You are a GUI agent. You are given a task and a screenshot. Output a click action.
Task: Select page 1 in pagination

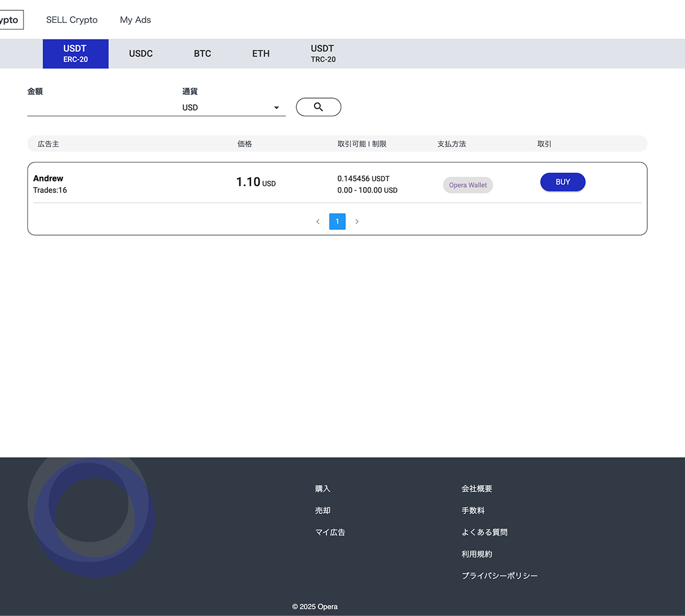(x=337, y=221)
